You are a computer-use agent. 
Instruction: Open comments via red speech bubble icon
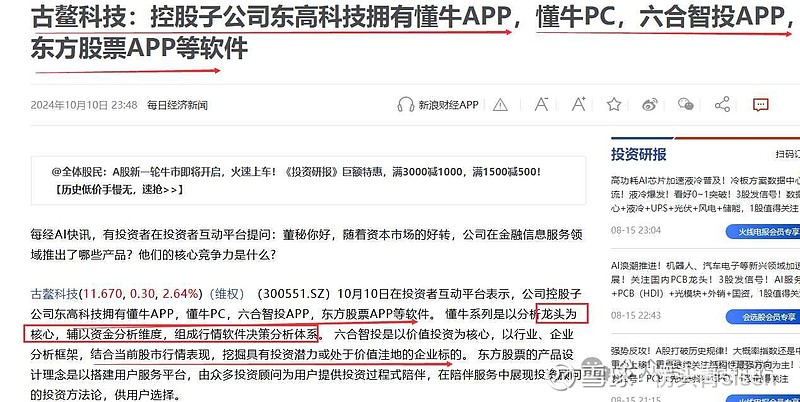click(760, 105)
